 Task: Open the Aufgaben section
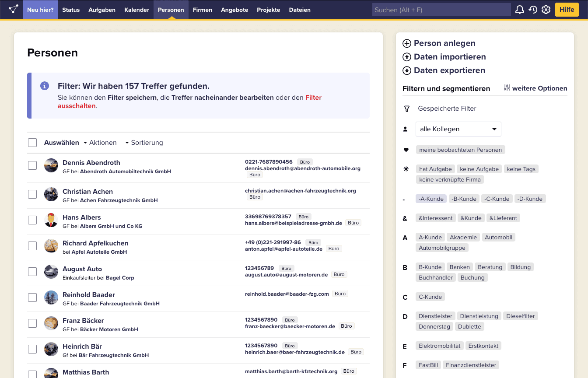click(101, 10)
